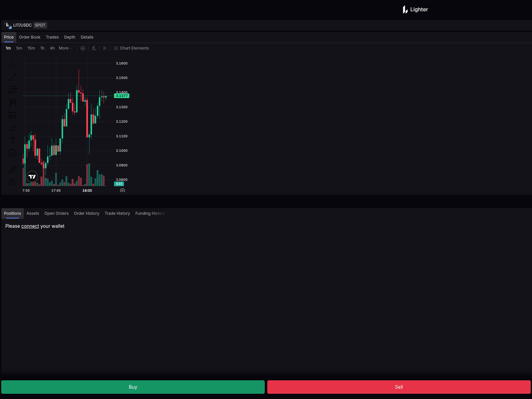Select the 5m timeframe
Image resolution: width=532 pixels, height=399 pixels.
[x=19, y=48]
